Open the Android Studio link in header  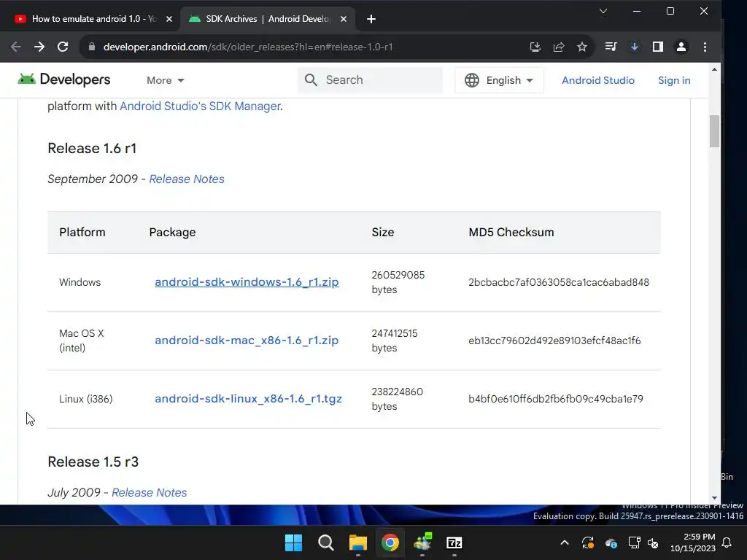(x=598, y=80)
